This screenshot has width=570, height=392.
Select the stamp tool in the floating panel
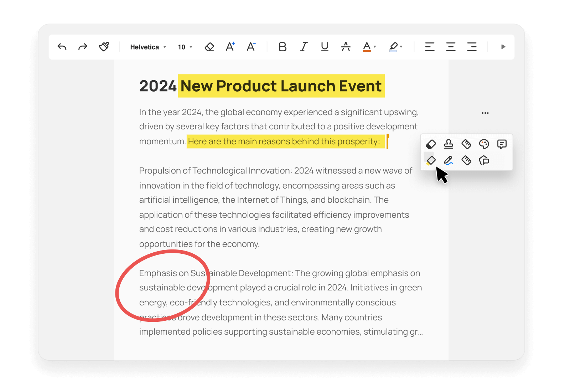[449, 144]
